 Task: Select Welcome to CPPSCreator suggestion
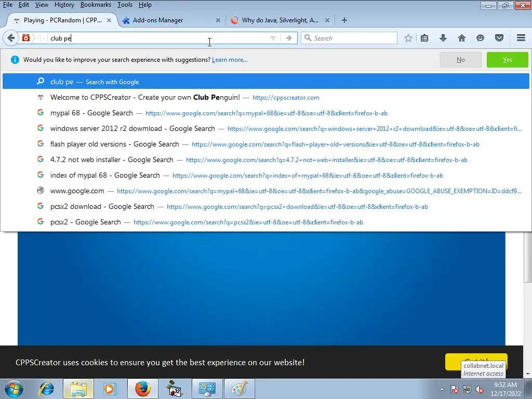266,97
